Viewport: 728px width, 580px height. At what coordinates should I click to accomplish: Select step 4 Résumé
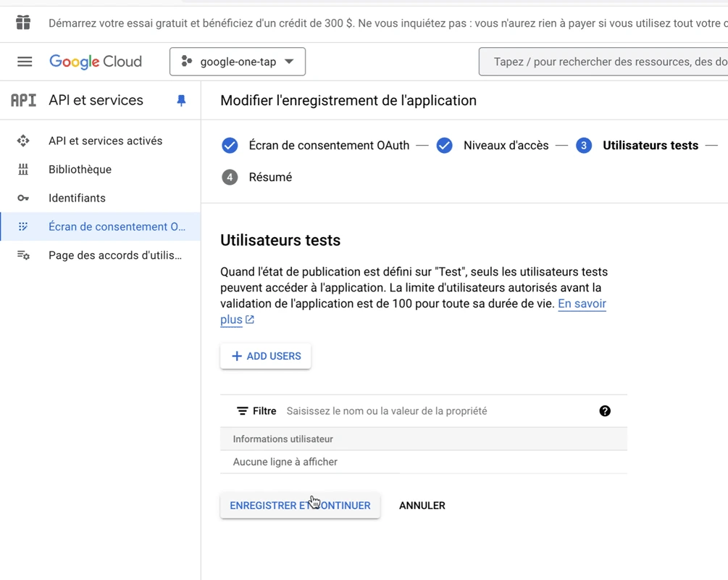click(269, 178)
